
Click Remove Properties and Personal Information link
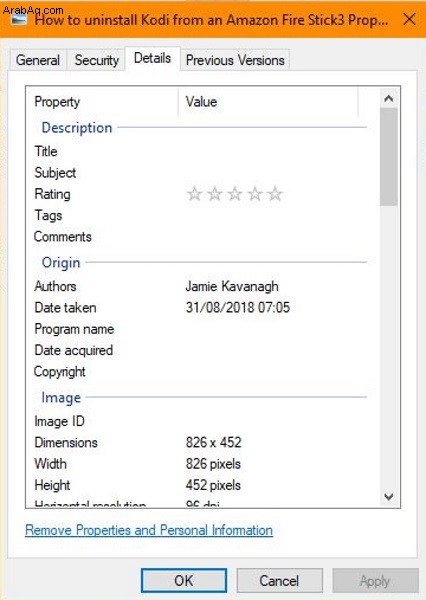pyautogui.click(x=149, y=530)
